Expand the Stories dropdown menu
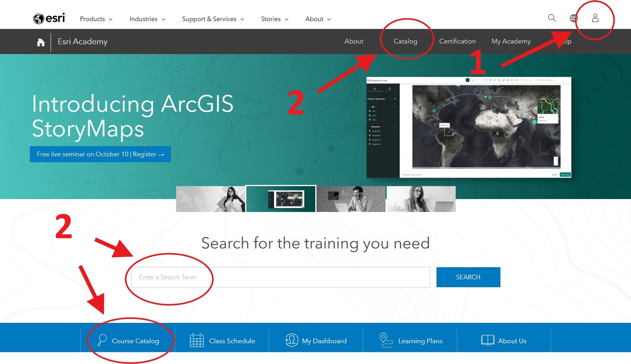This screenshot has width=631, height=364. pos(275,19)
